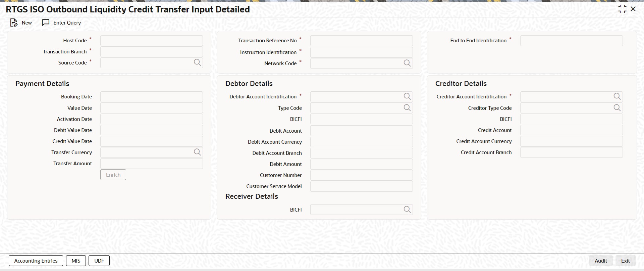Focus the Value Date field
This screenshot has width=644, height=271.
tap(152, 108)
